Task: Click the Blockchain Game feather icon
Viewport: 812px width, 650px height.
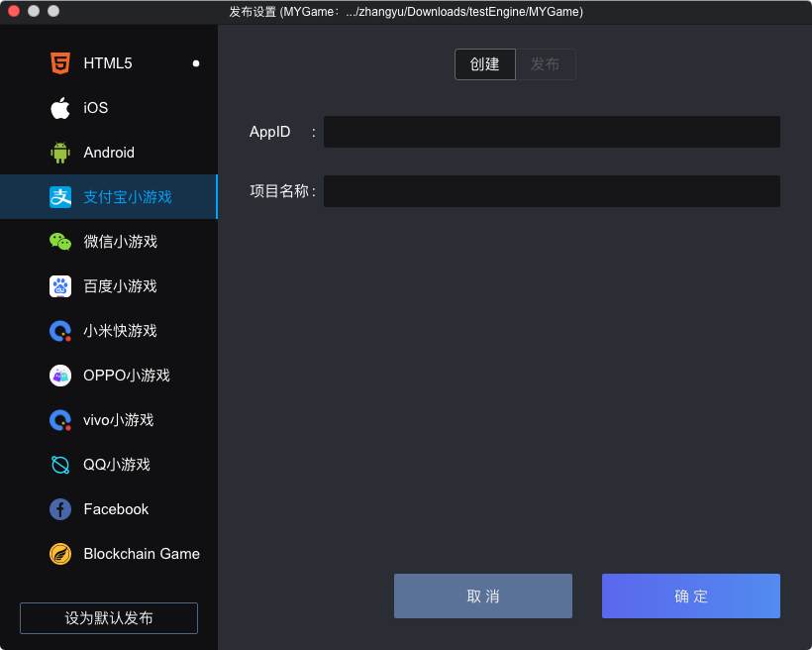Action: 60,554
